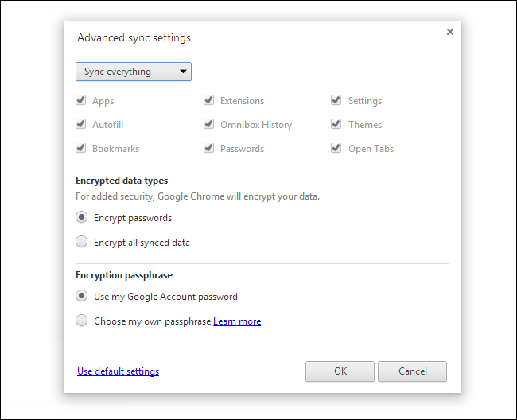Toggle the Apps checkbox

click(80, 101)
